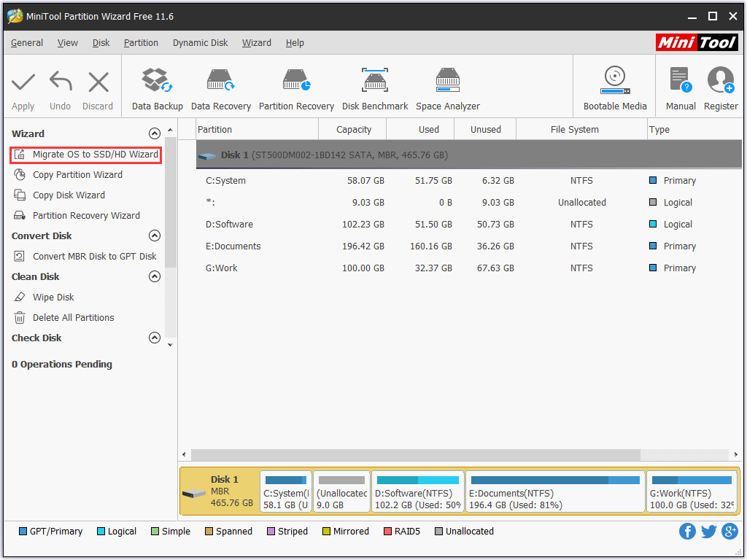The image size is (747, 560).
Task: Click the horizontal scrollbar right arrow
Action: pyautogui.click(x=736, y=455)
